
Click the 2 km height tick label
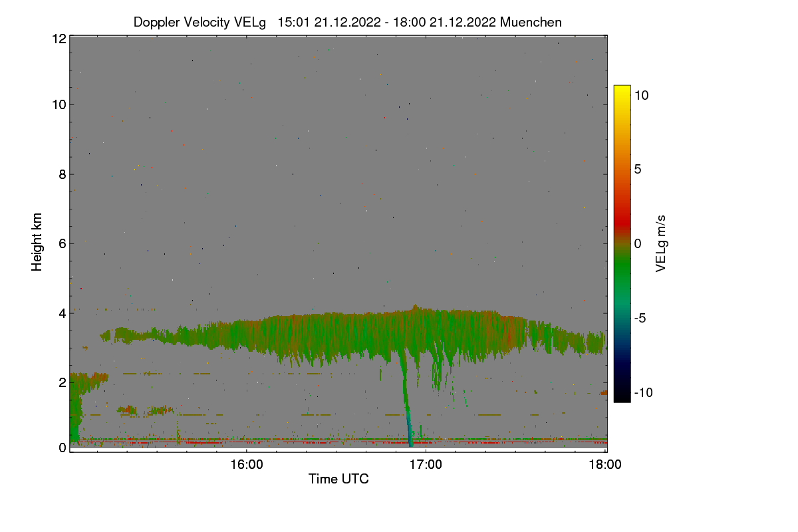(x=63, y=382)
